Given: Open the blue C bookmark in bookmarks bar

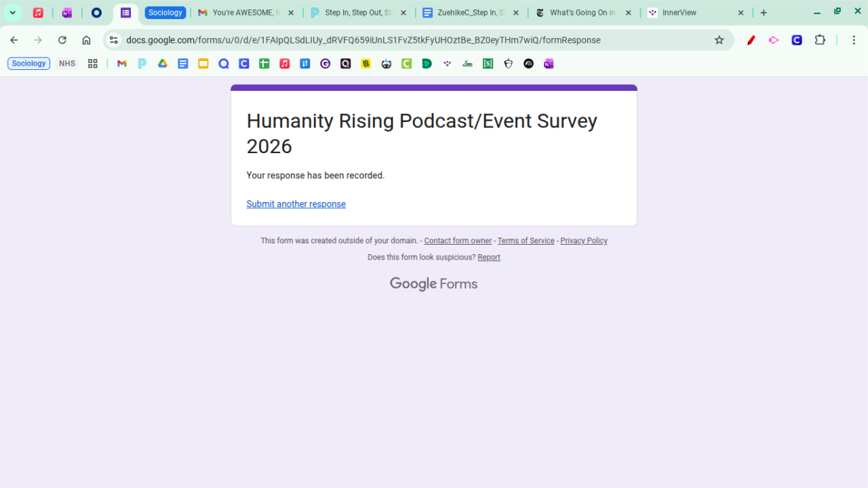Looking at the screenshot, I should point(244,64).
